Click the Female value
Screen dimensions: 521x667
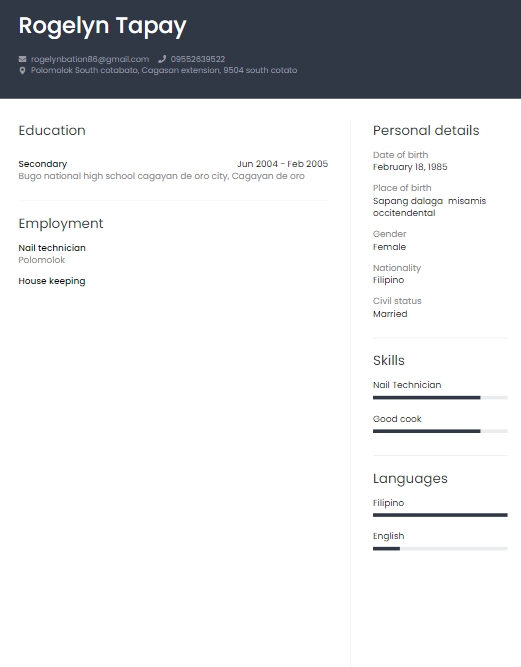[390, 247]
